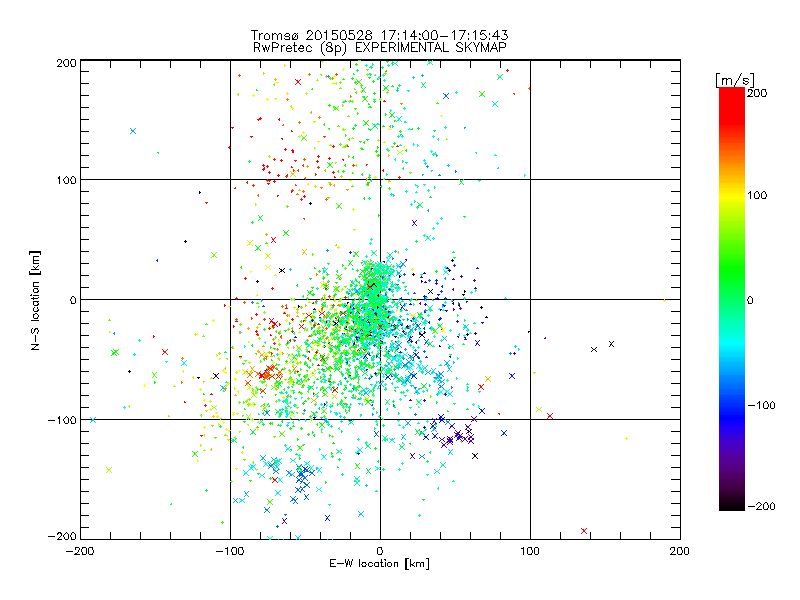800x600 pixels.
Task: Click the E-W axis tick label -200
Action: click(x=80, y=551)
